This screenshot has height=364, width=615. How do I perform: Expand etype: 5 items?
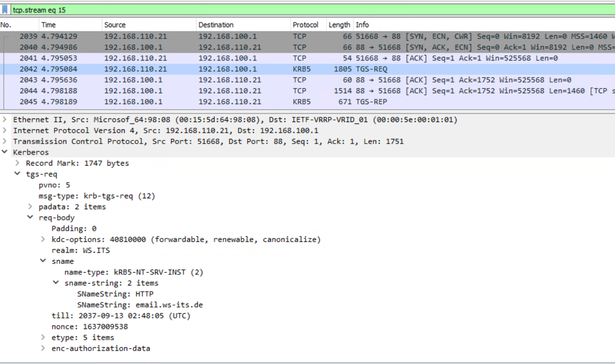43,337
